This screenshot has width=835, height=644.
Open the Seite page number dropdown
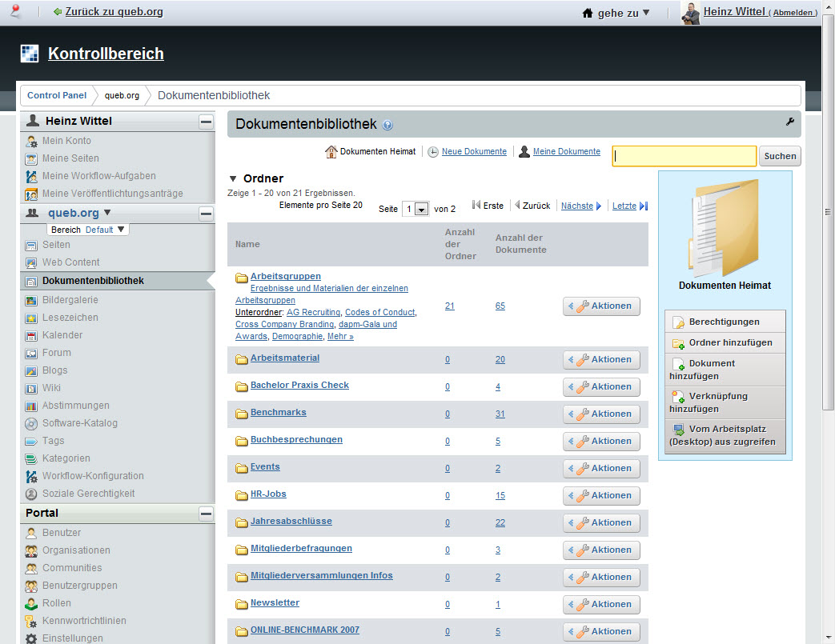click(x=415, y=209)
